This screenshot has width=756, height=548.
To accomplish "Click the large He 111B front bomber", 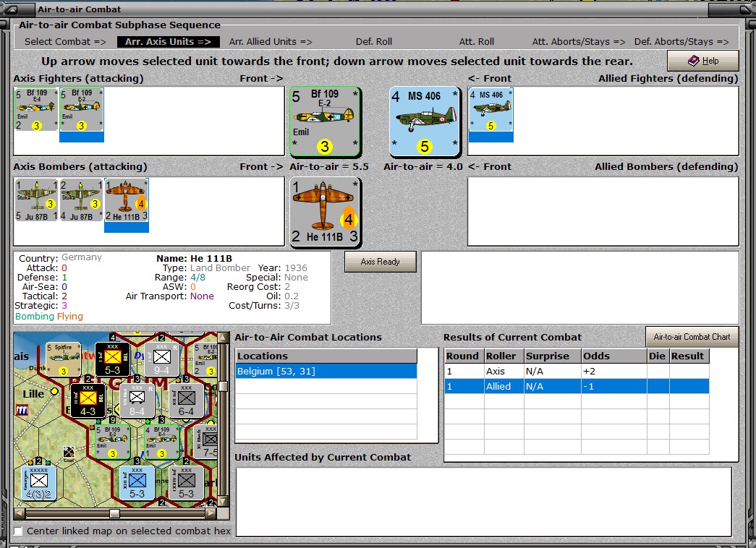I will 325,212.
